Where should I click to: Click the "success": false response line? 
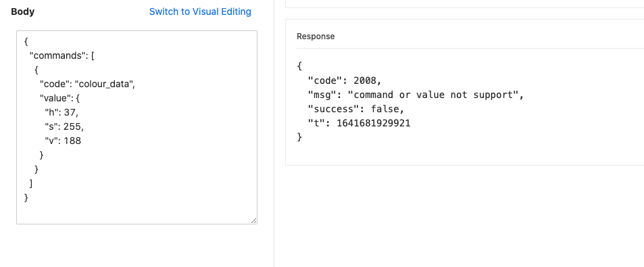356,109
